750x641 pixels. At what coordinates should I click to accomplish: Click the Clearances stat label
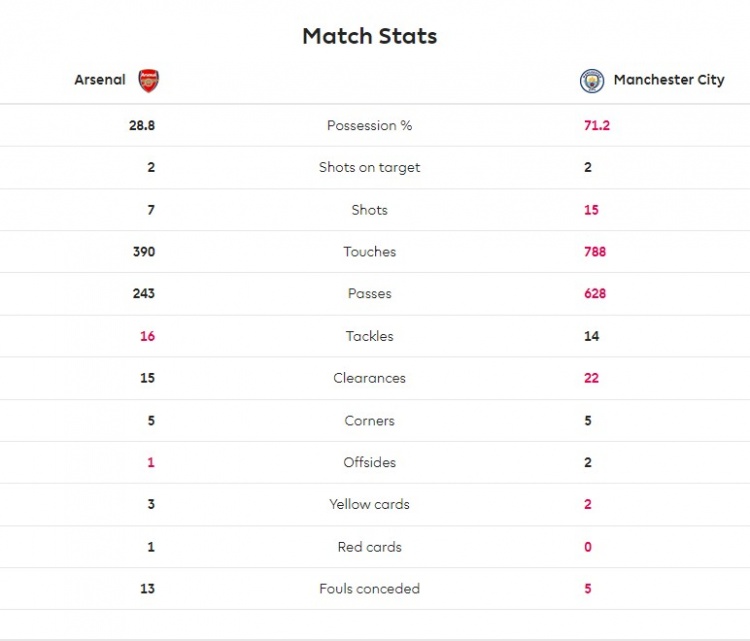pos(369,378)
